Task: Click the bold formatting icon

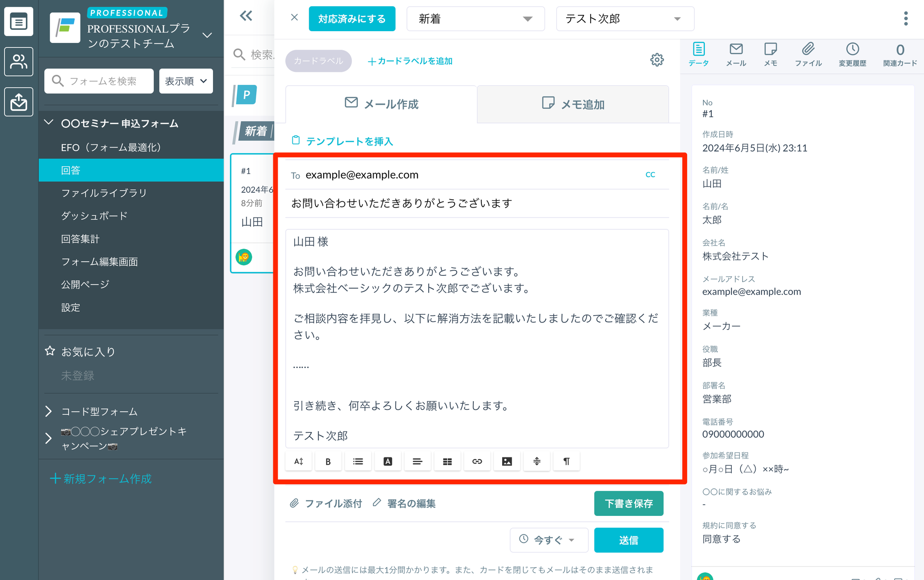Action: (328, 461)
